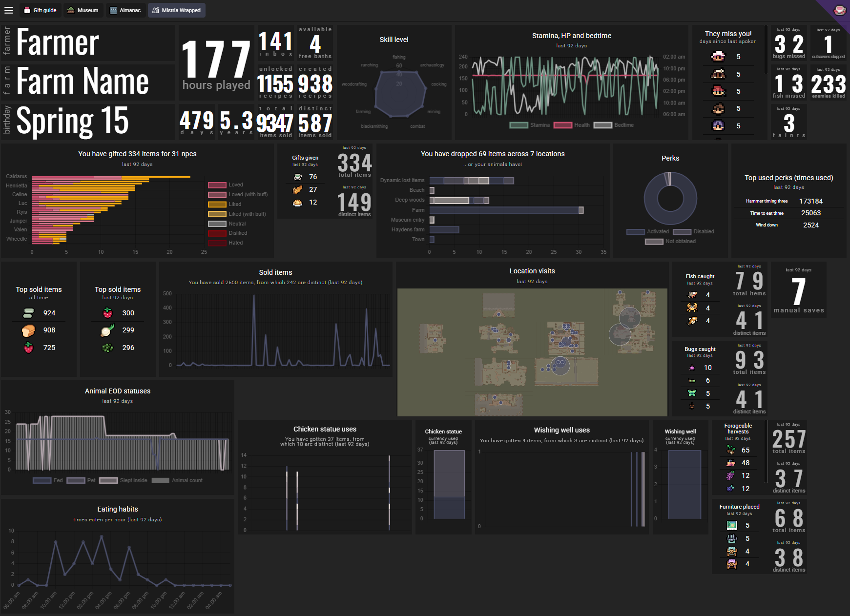The height and width of the screenshot is (616, 850).
Task: Toggle the Not obtained perks legend entry
Action: pyautogui.click(x=670, y=241)
